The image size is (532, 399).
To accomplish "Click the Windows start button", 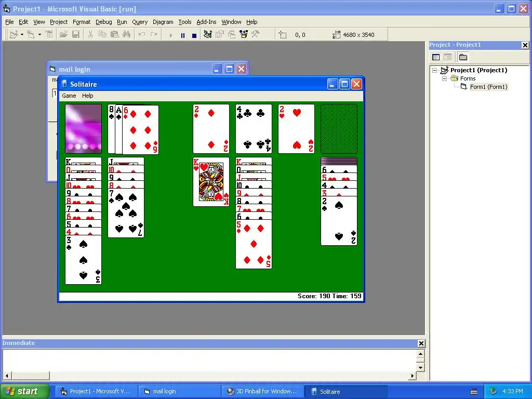I will point(25,391).
